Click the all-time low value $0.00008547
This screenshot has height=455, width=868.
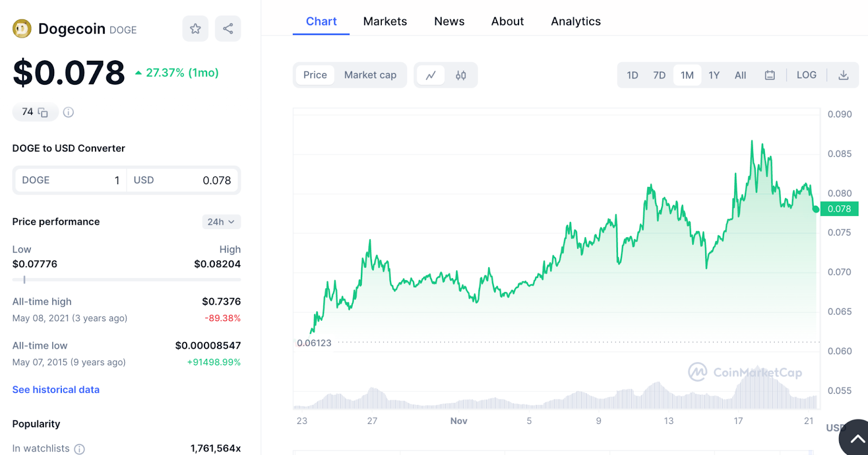pyautogui.click(x=208, y=345)
